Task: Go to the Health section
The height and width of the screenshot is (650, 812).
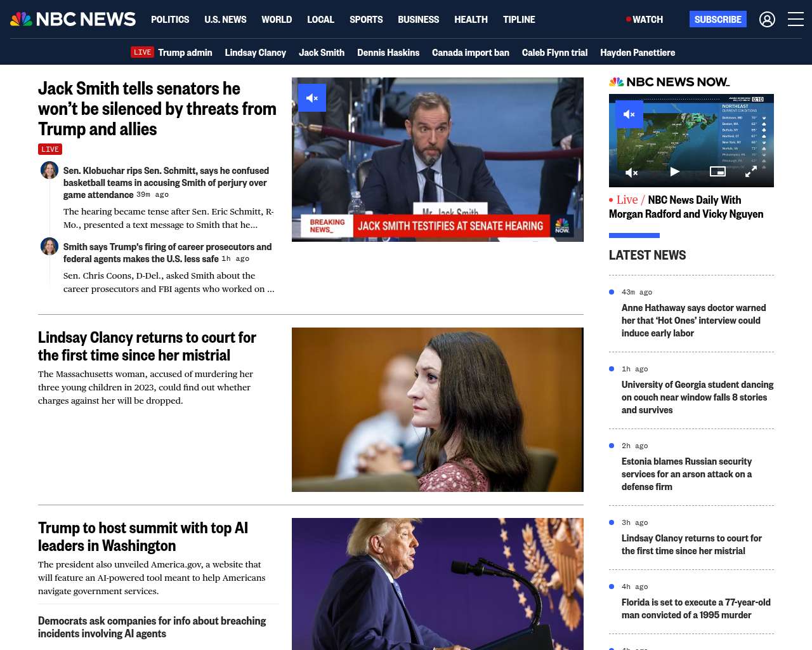Action: 471,20
